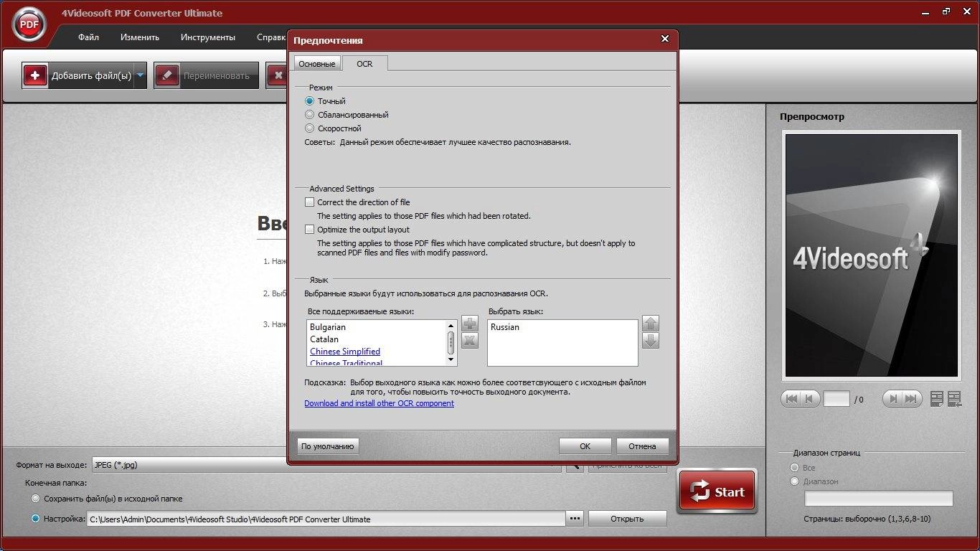
Task: Select the Точный mode radio button
Action: click(310, 101)
